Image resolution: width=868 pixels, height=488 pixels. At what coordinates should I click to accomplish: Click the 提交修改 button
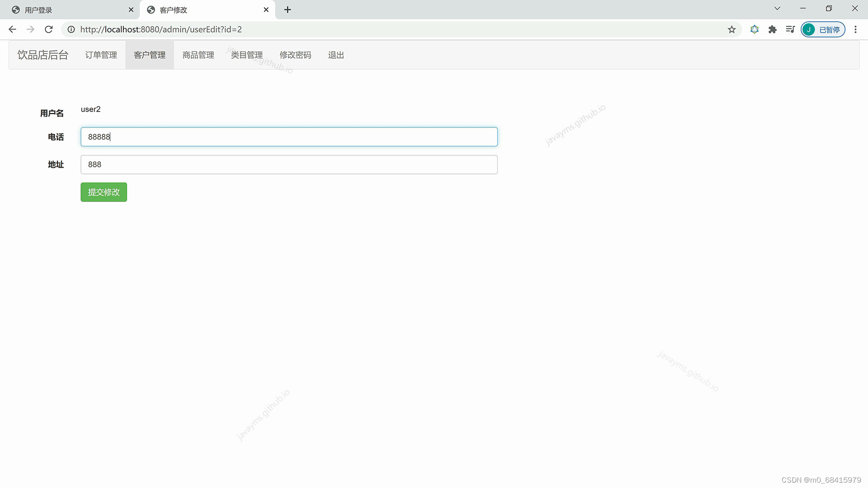(104, 192)
